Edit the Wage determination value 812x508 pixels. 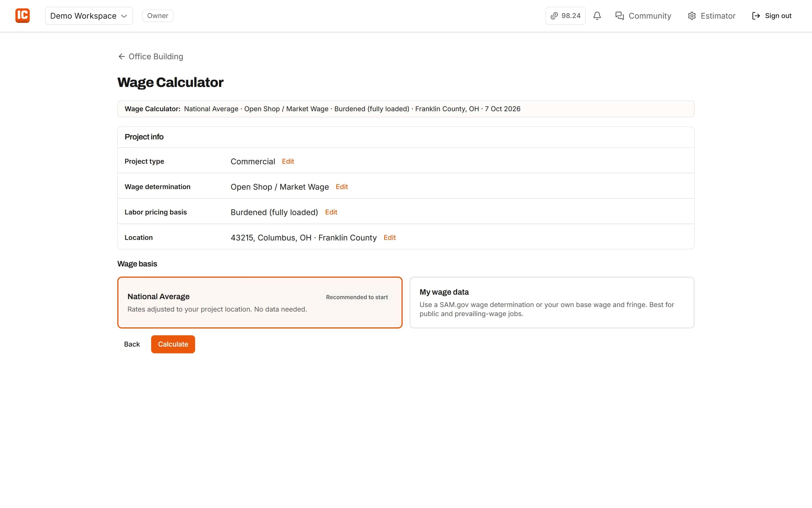click(342, 187)
